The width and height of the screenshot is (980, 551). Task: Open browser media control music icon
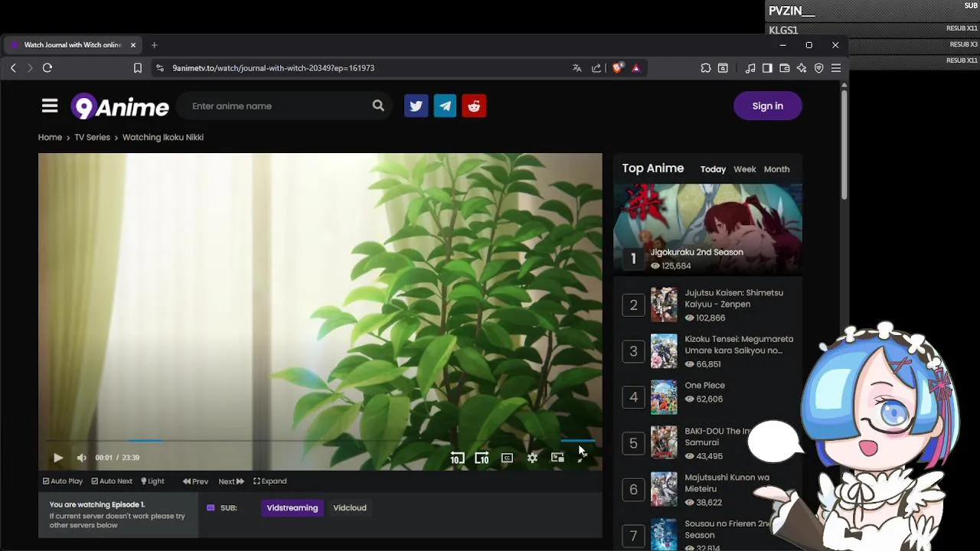750,68
